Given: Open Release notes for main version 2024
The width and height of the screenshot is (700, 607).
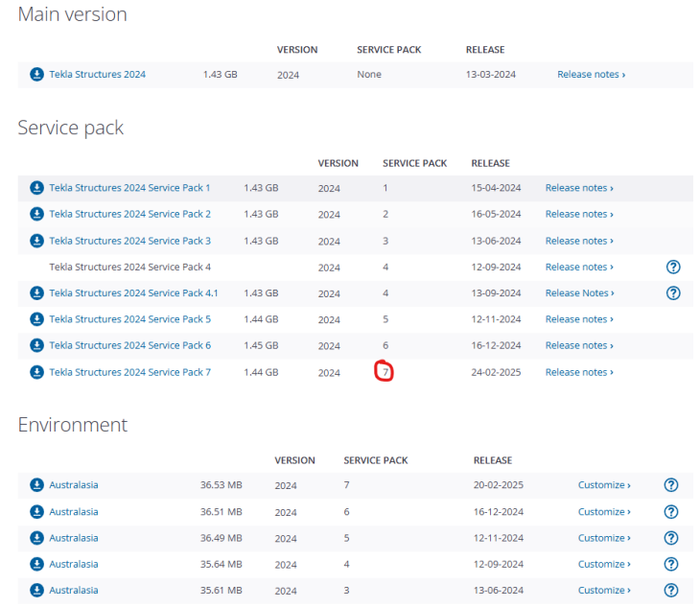Looking at the screenshot, I should pos(591,75).
